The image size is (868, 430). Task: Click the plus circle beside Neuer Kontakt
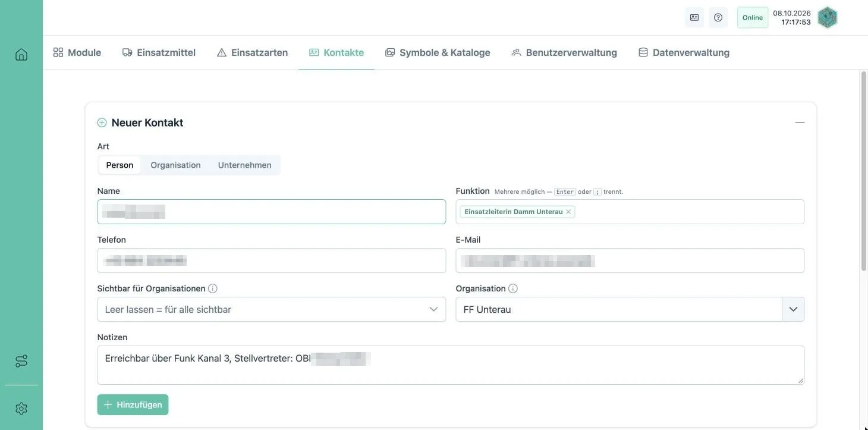(102, 123)
